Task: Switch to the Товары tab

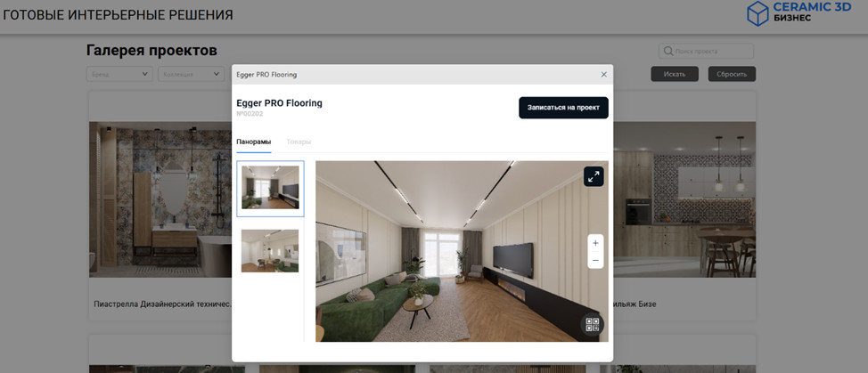Action: click(299, 142)
